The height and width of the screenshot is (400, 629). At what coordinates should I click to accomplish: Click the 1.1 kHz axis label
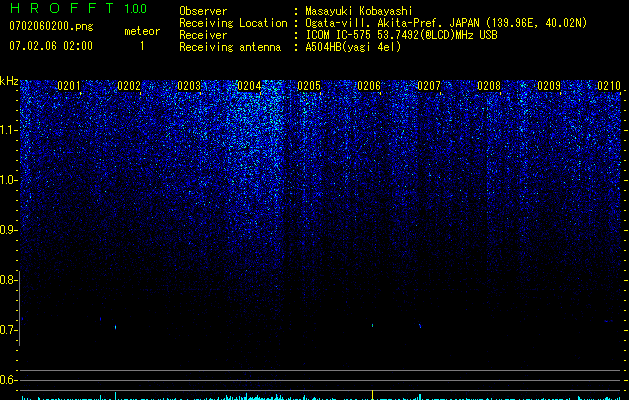click(8, 130)
